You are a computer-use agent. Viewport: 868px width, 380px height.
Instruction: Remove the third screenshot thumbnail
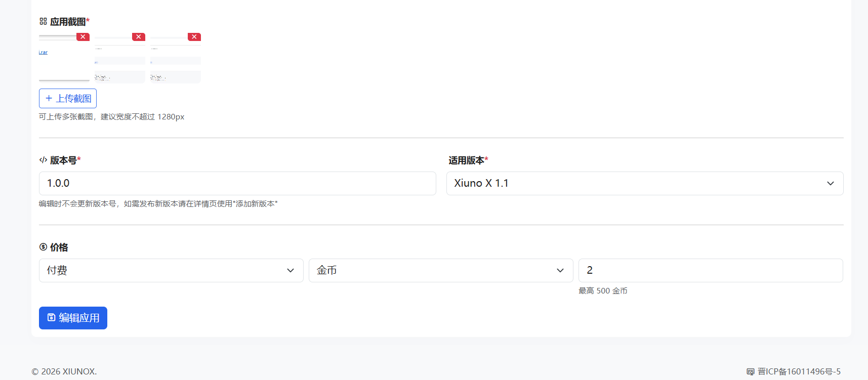(x=194, y=37)
